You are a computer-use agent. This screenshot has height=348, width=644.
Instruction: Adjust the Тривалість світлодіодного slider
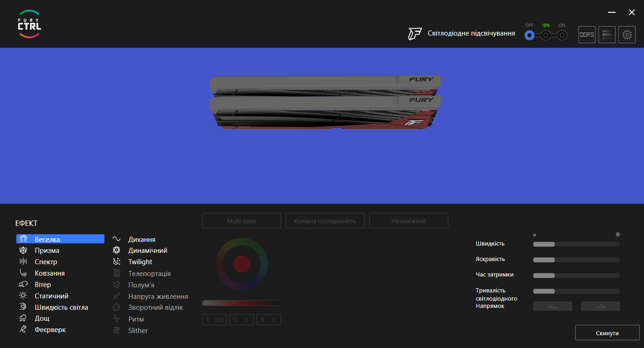577,291
